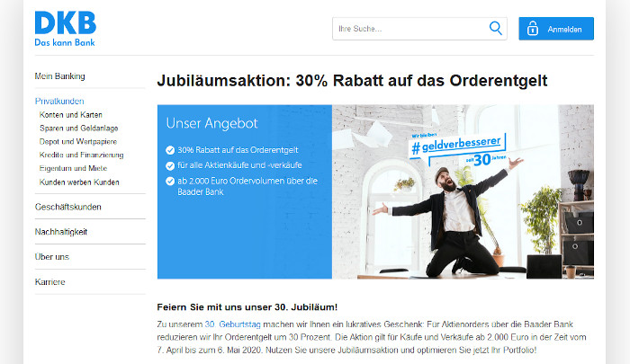
Task: Select Depot und Wertpapiere
Action: (x=78, y=142)
